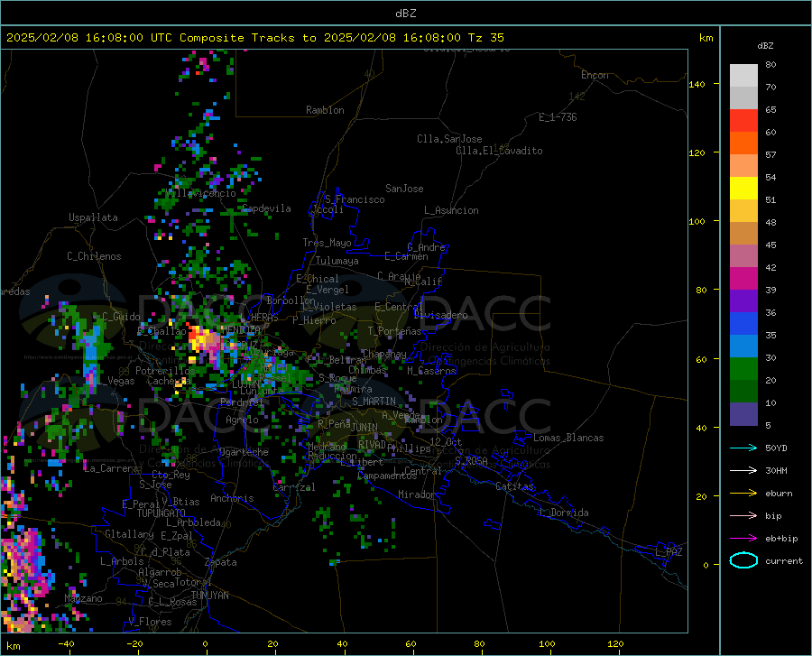Click the Palmira map label
This screenshot has width=812, height=656.
click(x=353, y=389)
